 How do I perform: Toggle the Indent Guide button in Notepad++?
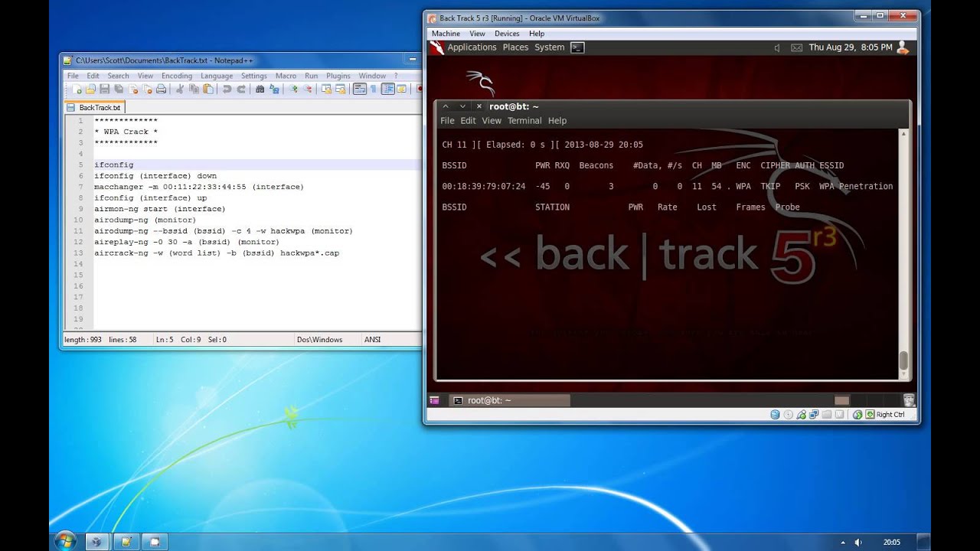(x=387, y=89)
